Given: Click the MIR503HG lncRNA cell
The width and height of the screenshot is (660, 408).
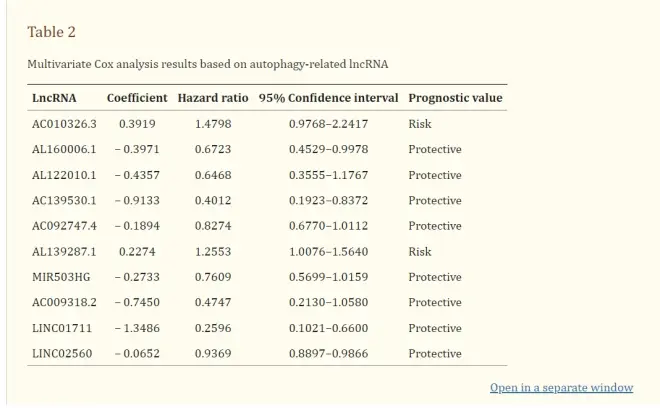Looking at the screenshot, I should tap(61, 277).
